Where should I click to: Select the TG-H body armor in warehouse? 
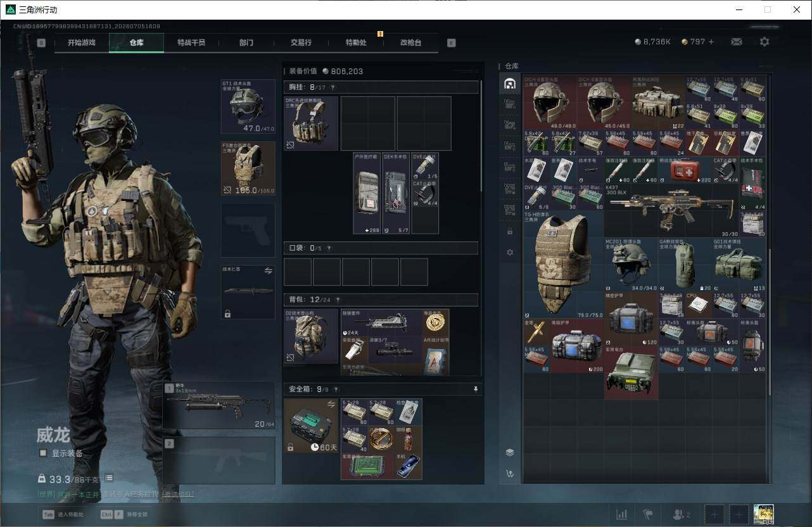click(x=563, y=265)
